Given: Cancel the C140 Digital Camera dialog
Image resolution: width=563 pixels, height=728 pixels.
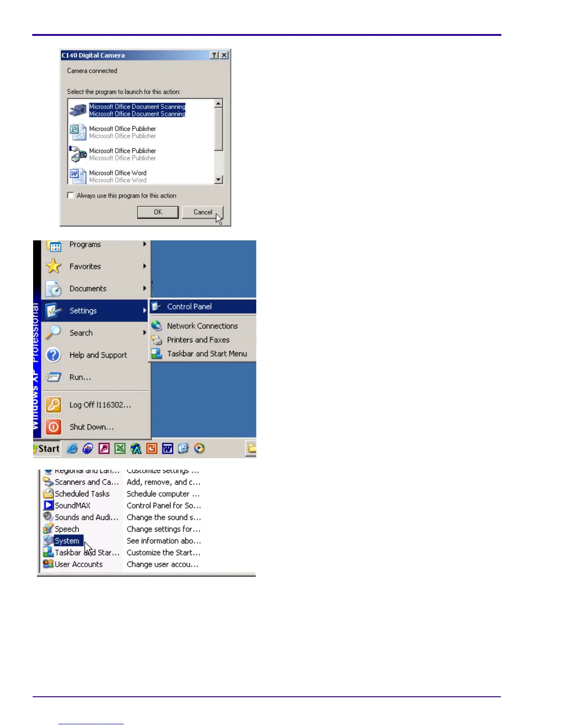Looking at the screenshot, I should pyautogui.click(x=203, y=212).
